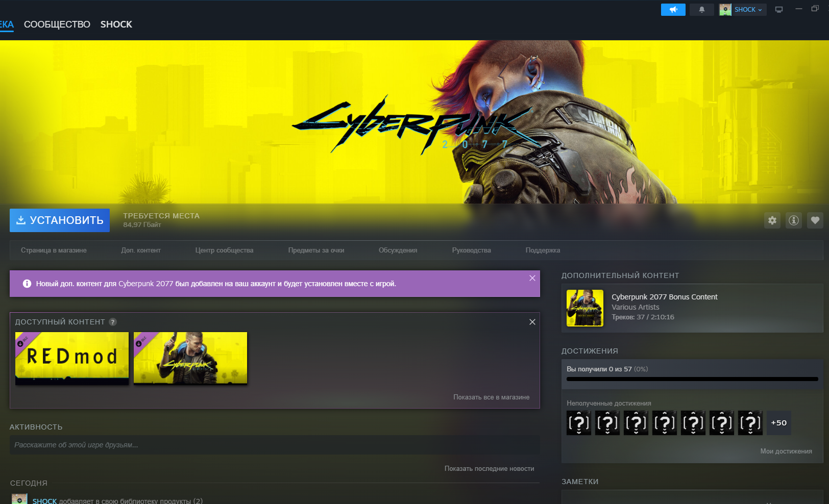Image resolution: width=829 pixels, height=504 pixels.
Task: Show game info icon
Action: tap(793, 220)
